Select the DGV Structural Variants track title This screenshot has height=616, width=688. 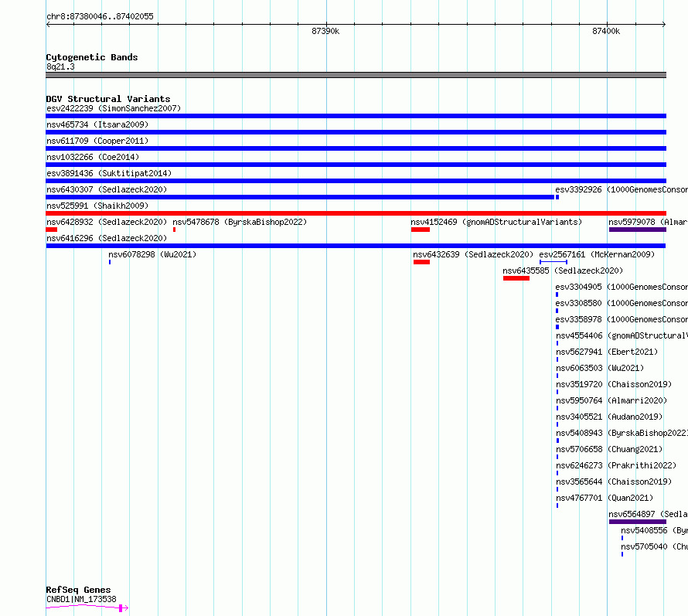(108, 99)
